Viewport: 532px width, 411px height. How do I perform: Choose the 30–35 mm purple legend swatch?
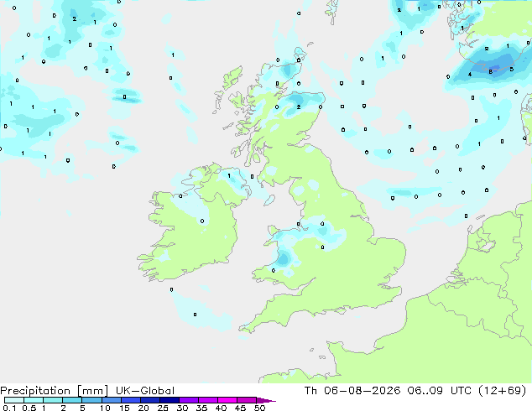click(189, 400)
